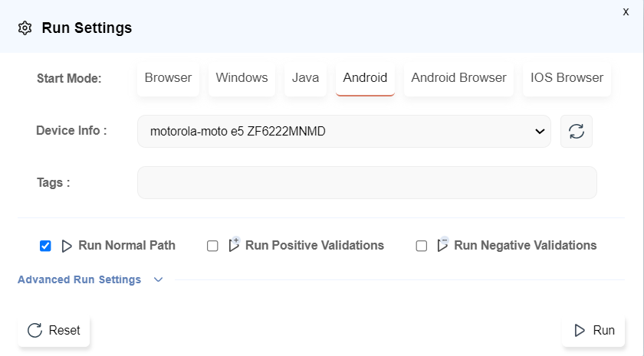Click the play icon beside Run Normal Path
Image resolution: width=644 pixels, height=356 pixels.
point(67,246)
